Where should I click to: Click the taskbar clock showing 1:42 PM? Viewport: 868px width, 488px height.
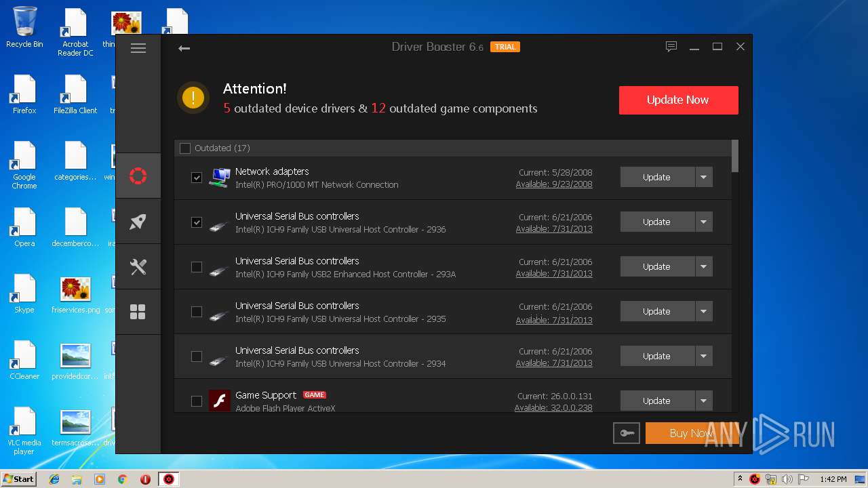pos(833,479)
